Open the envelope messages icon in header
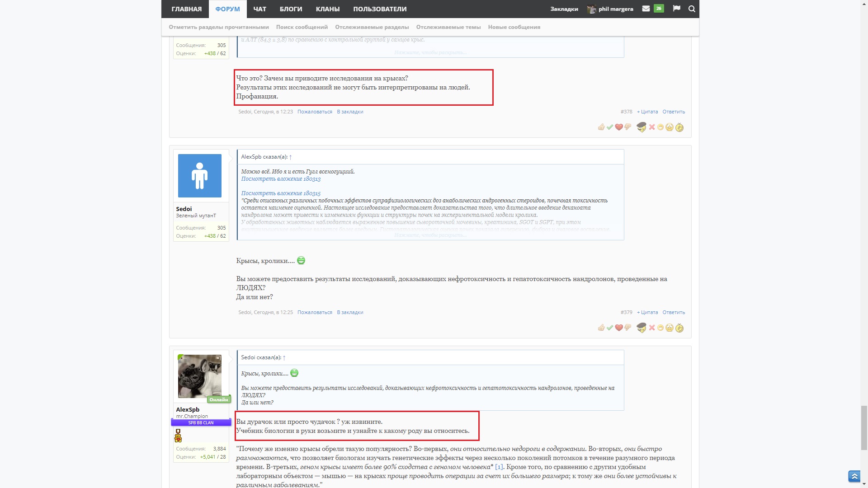Screen dimensions: 868x488 click(646, 9)
